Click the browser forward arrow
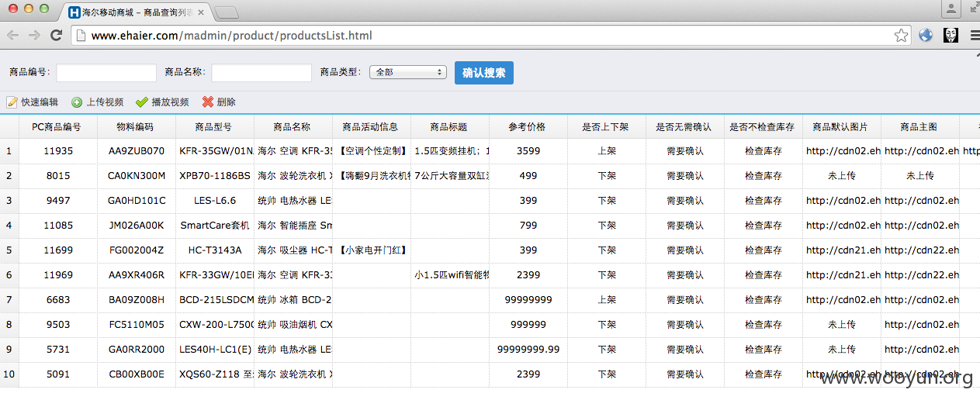Image resolution: width=980 pixels, height=400 pixels. click(34, 35)
